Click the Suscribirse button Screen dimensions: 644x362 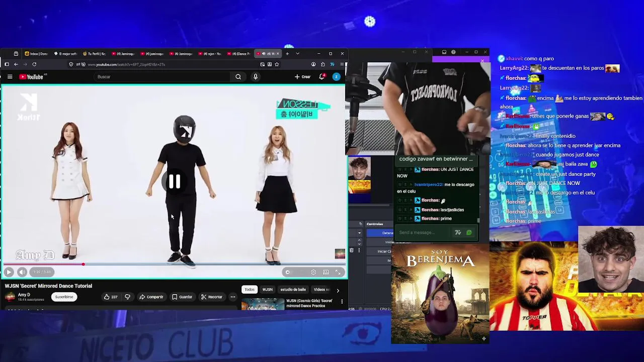point(64,297)
